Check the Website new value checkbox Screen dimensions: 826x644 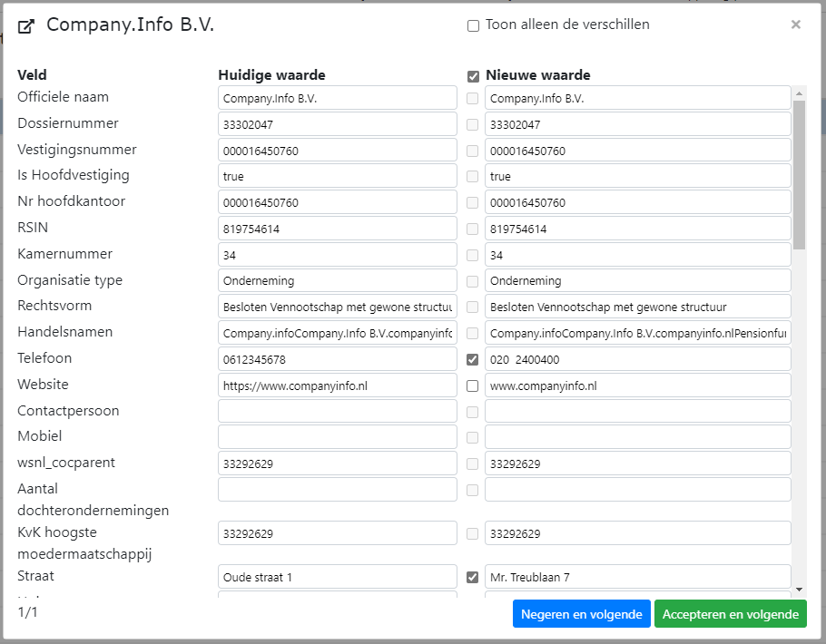472,385
